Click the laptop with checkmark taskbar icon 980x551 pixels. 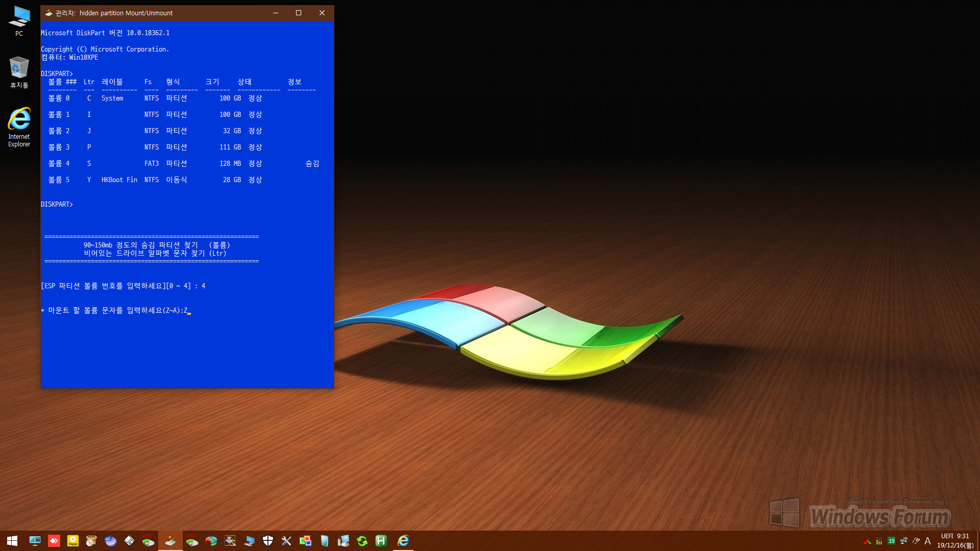pos(249,541)
